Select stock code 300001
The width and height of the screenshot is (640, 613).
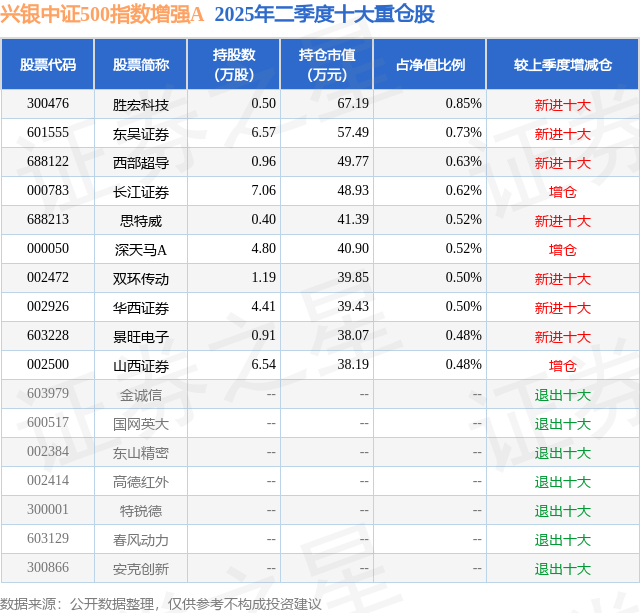coord(48,509)
